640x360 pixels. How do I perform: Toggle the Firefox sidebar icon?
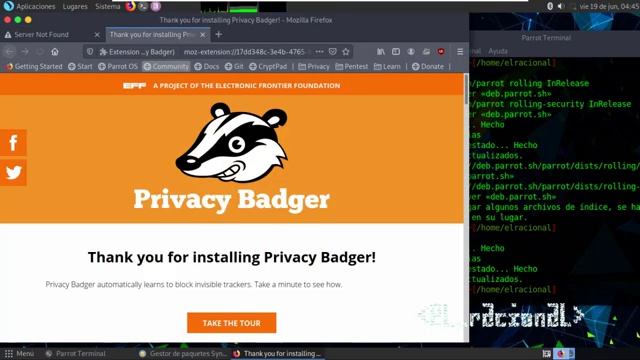[x=396, y=52]
